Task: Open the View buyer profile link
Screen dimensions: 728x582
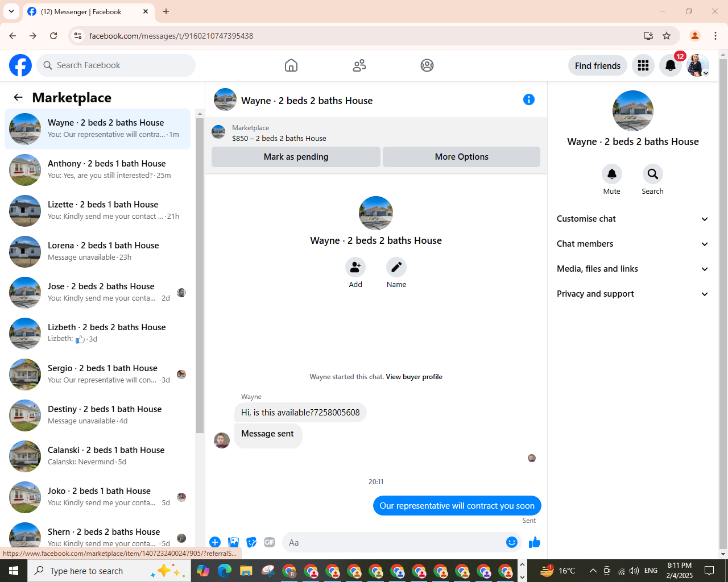Action: (414, 377)
